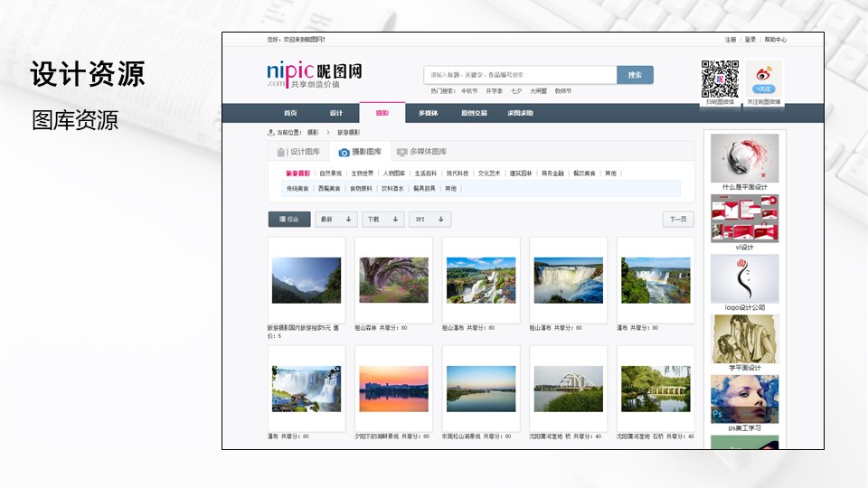Screen dimensions: 868x488
Task: Select the 生活百科 category
Action: tap(426, 174)
